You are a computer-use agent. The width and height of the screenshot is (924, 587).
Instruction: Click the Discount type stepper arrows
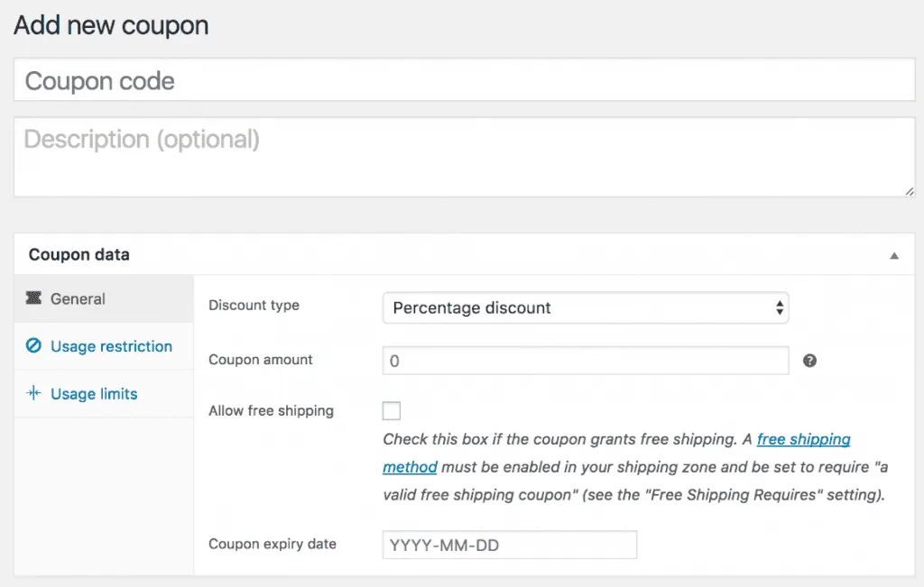[x=778, y=307]
